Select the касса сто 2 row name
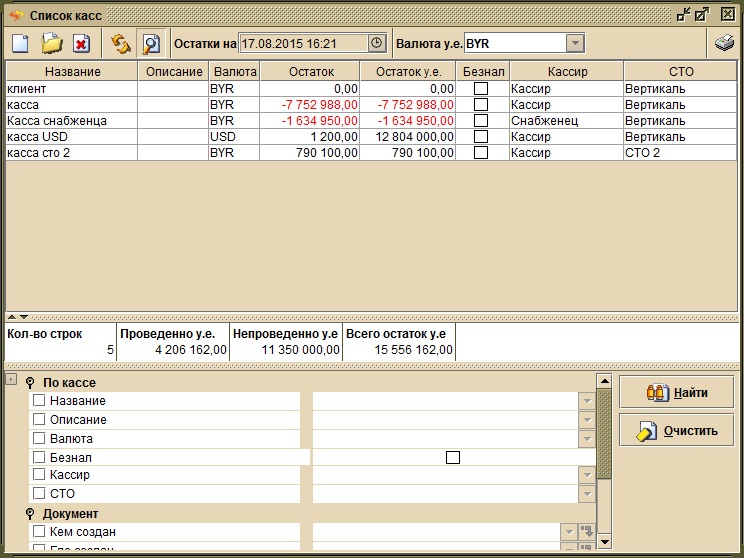 38,153
